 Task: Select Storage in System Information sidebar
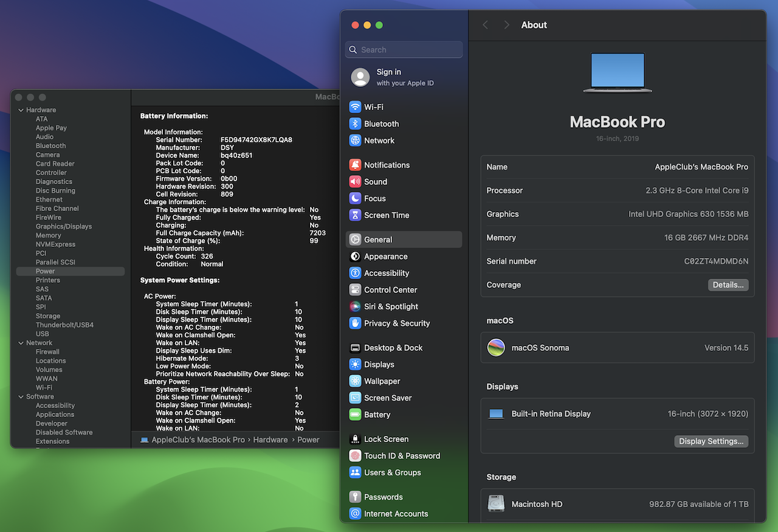[x=47, y=316]
